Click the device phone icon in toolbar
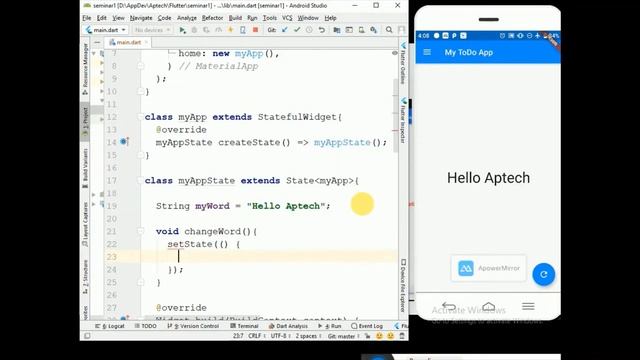The width and height of the screenshot is (640, 360). pyautogui.click(x=243, y=30)
